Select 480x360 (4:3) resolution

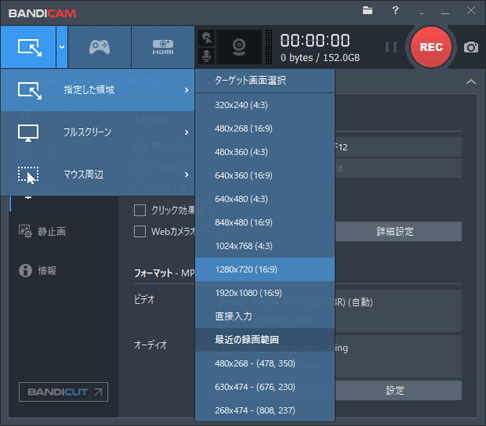click(265, 152)
